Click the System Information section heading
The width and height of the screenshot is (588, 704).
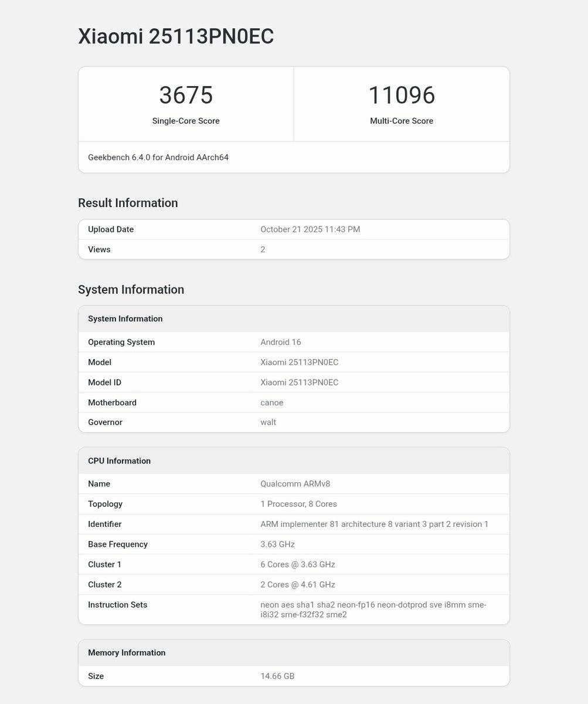point(131,290)
